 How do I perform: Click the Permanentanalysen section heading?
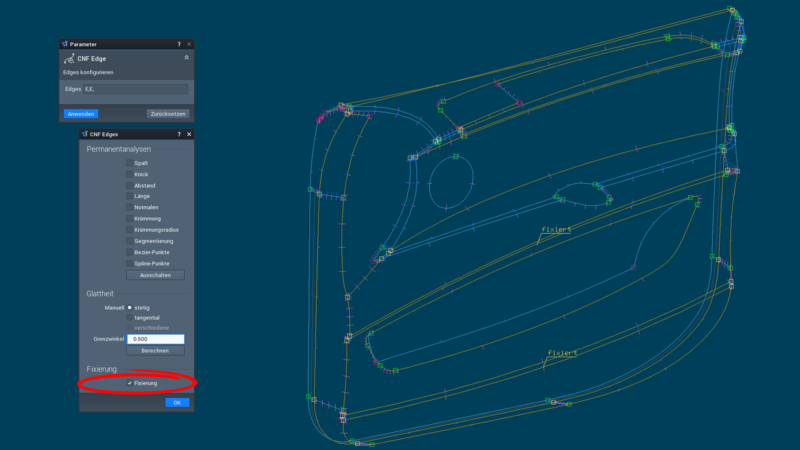point(118,149)
